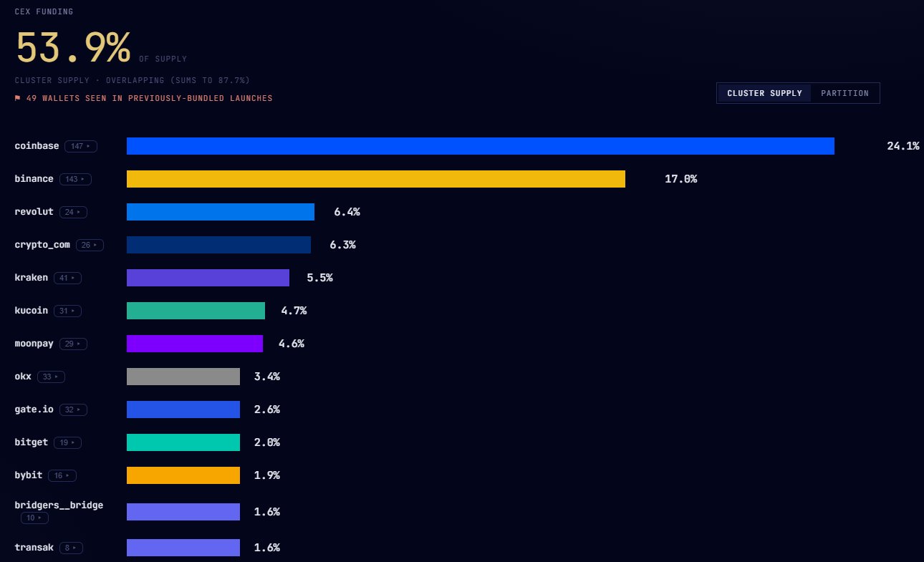Open the moonpay 29 wallets badge

pos(73,344)
